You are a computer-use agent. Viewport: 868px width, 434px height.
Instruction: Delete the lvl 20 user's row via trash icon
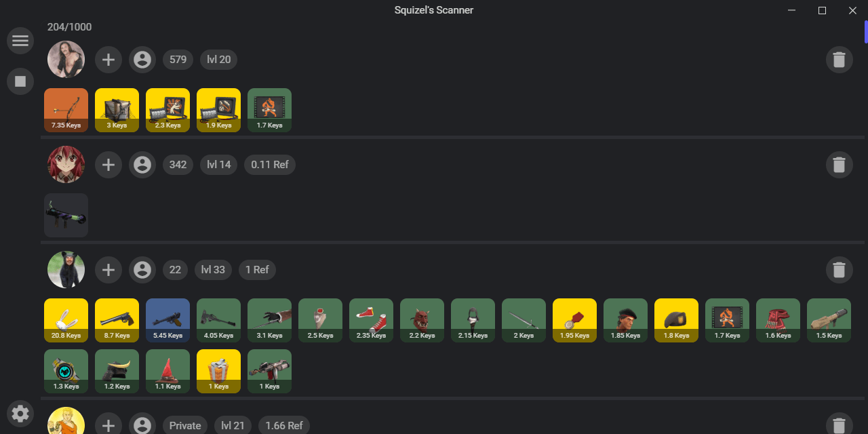(839, 59)
